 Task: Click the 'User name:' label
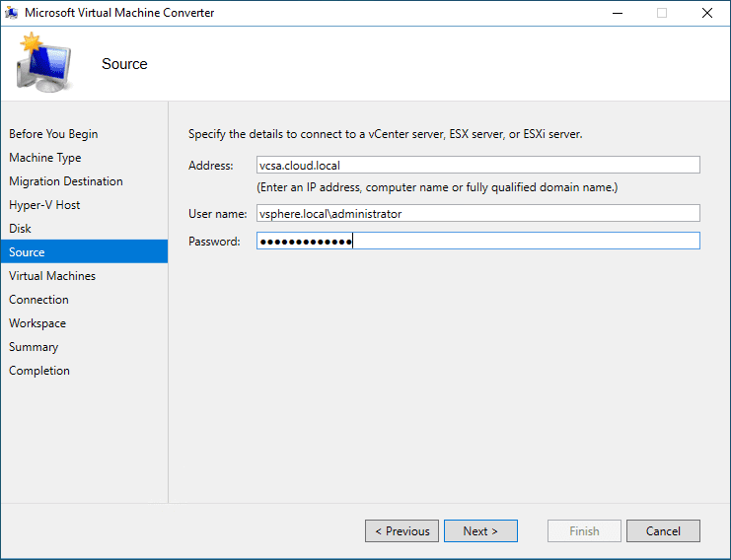pyautogui.click(x=218, y=214)
